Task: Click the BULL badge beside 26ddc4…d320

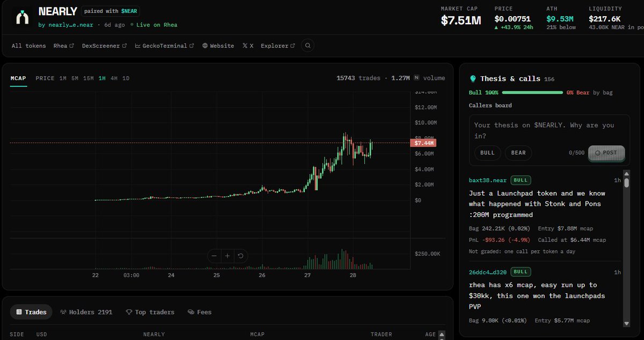Action: 519,271
